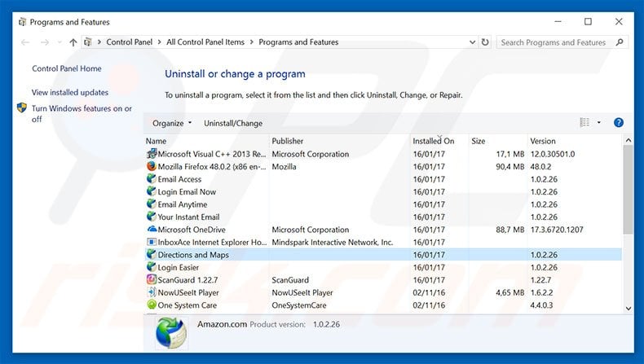
Task: Click the 90,4 MB size cell
Action: pyautogui.click(x=510, y=167)
